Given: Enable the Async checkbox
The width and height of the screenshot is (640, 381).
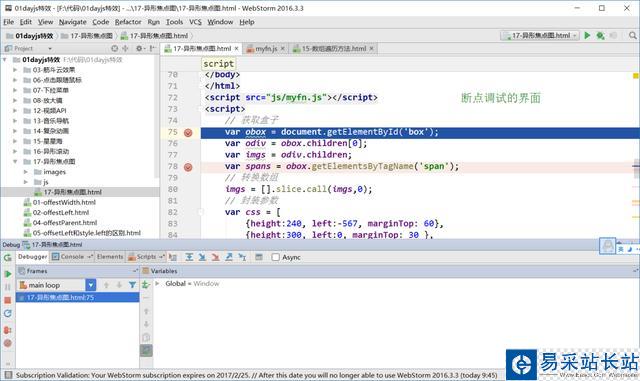Looking at the screenshot, I should pyautogui.click(x=276, y=257).
